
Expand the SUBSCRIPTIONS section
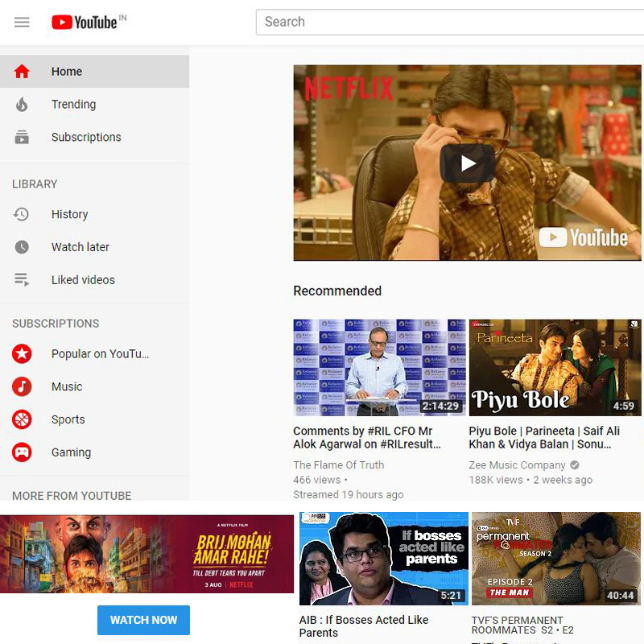55,323
